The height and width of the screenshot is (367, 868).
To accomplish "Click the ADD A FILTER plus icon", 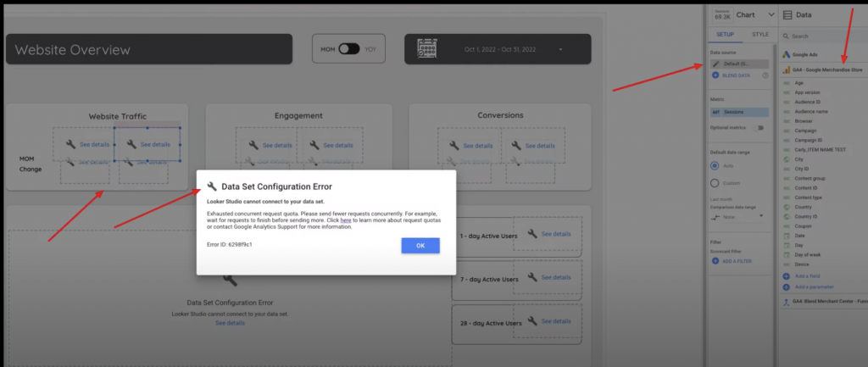I will [x=715, y=261].
